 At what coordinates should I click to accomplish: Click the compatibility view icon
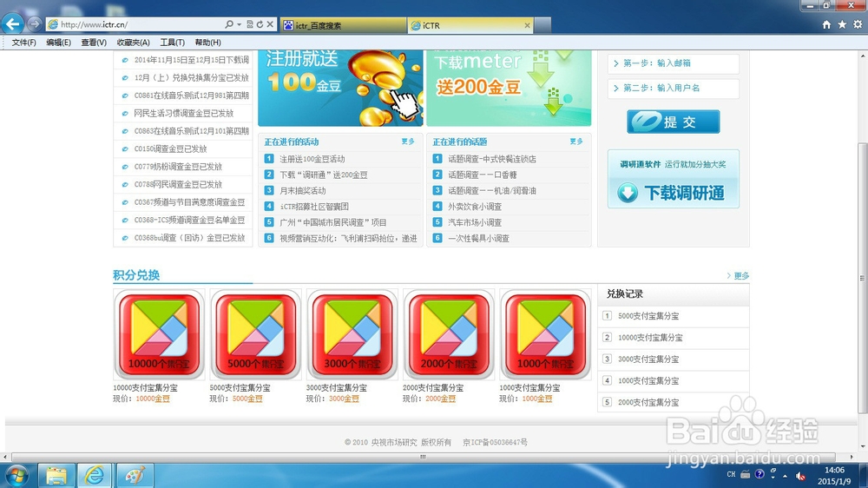pyautogui.click(x=250, y=24)
